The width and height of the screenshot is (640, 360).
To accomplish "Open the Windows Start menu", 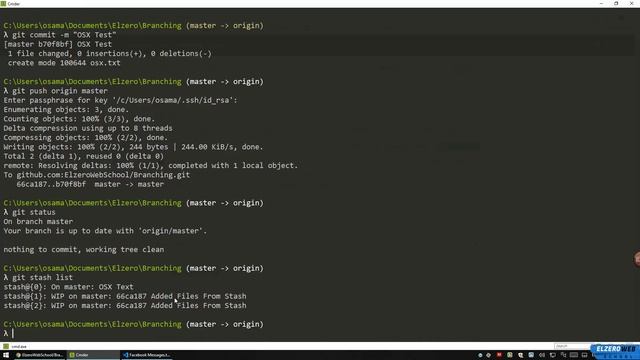I will (6, 355).
